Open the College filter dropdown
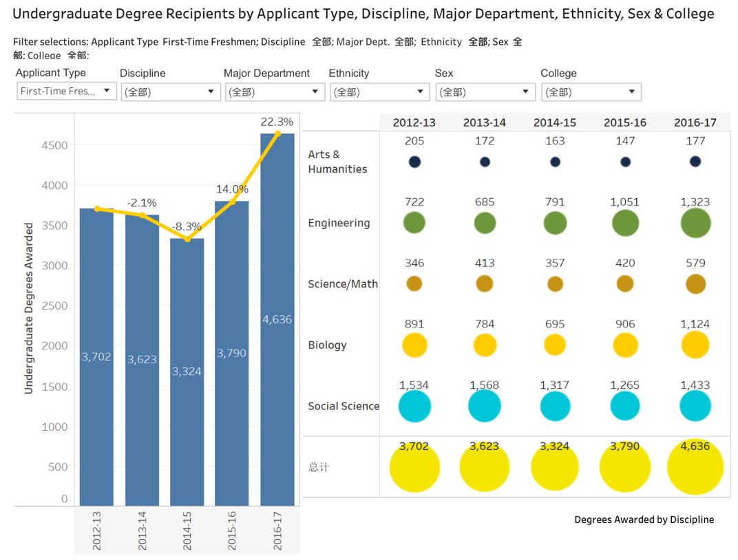Viewport: 738px width, 560px height. 591,91
